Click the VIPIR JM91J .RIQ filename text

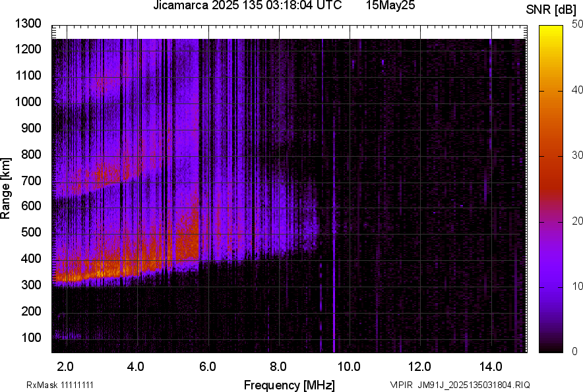tap(460, 385)
